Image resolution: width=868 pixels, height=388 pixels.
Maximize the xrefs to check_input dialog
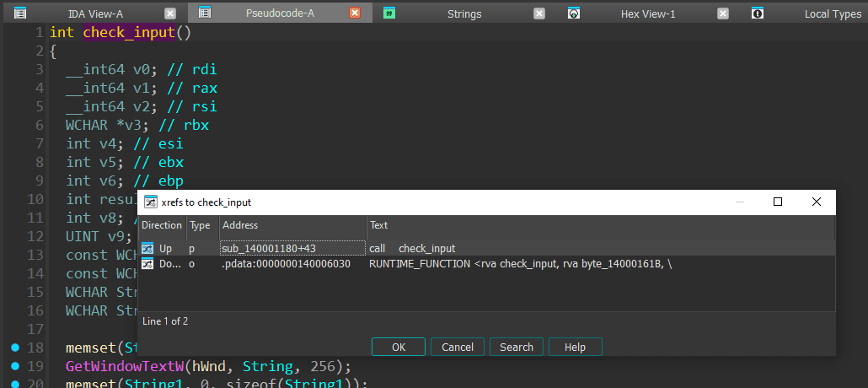(x=778, y=202)
